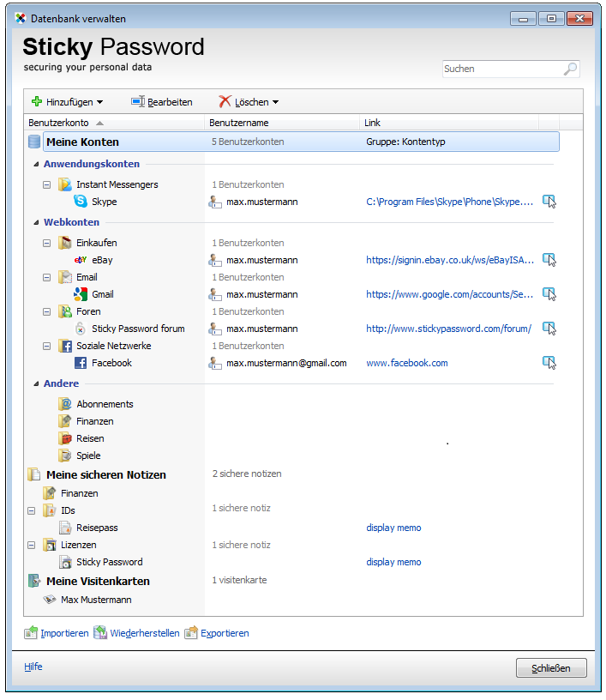This screenshot has width=606, height=700.
Task: Click the Meine Konten database icon
Action: [x=34, y=142]
